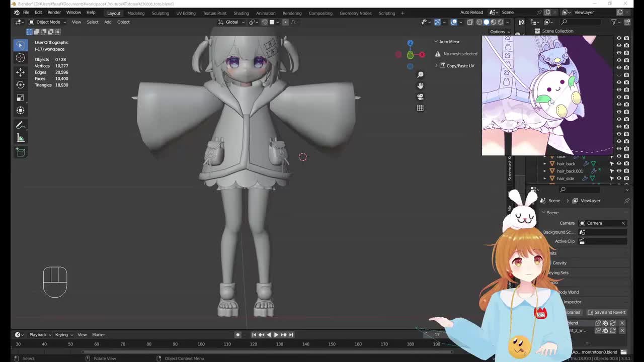Expand the Copy/Paste UV panel
The image size is (644, 362).
click(436, 66)
